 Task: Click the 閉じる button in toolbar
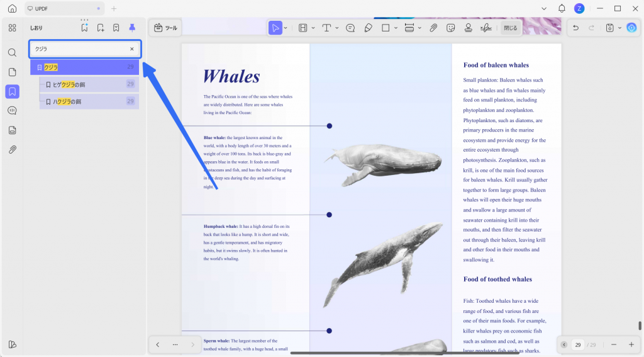[x=511, y=28]
